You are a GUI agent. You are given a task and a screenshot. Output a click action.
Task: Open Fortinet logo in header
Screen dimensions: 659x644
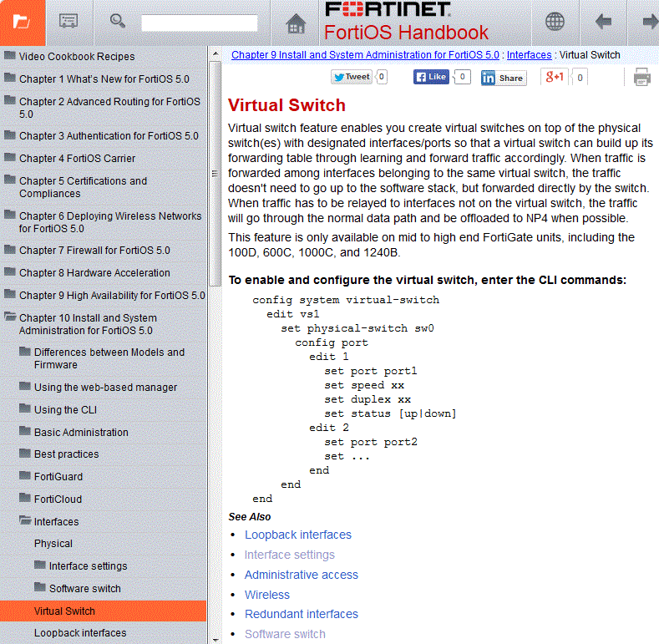pyautogui.click(x=388, y=9)
